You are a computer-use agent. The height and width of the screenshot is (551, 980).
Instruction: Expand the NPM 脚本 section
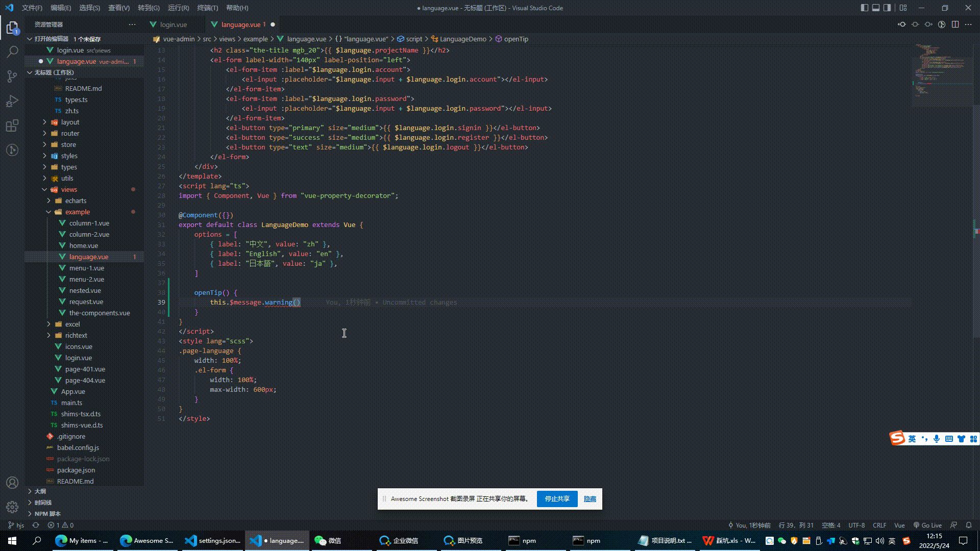[x=47, y=514]
